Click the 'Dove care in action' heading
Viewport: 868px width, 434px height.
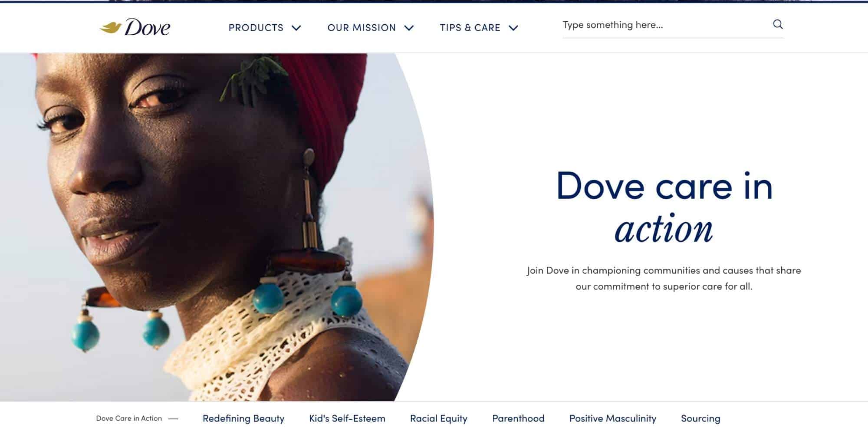[664, 207]
